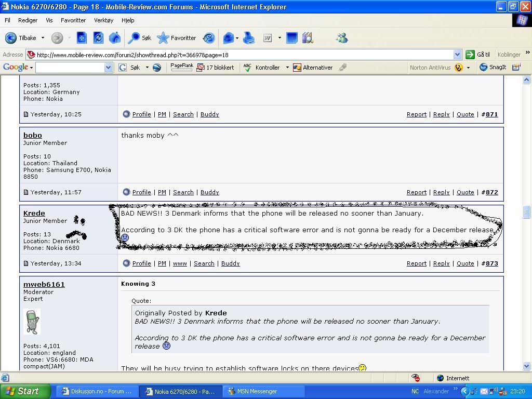Open the Google logo toolbar menu
This screenshot has height=399, width=532.
[18, 67]
